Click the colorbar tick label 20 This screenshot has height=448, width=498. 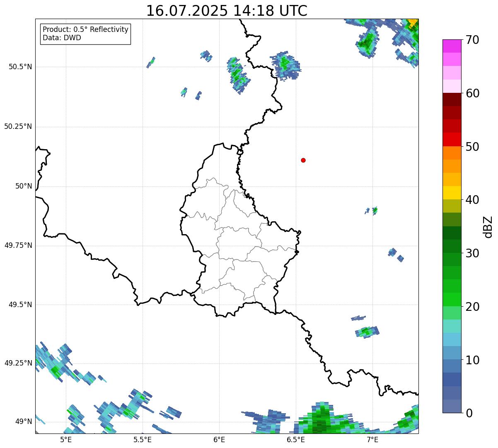pyautogui.click(x=472, y=307)
